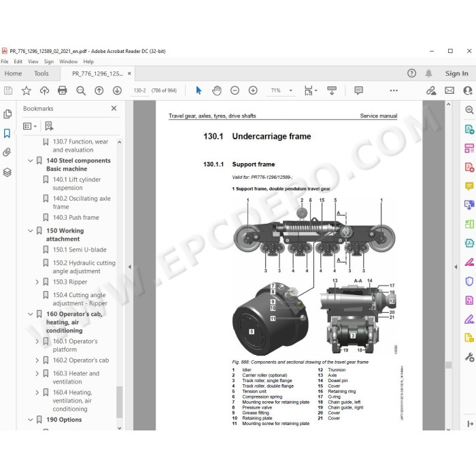Go to the previous page with the up arrow
Image resolution: width=476 pixels, height=476 pixels.
(x=99, y=90)
